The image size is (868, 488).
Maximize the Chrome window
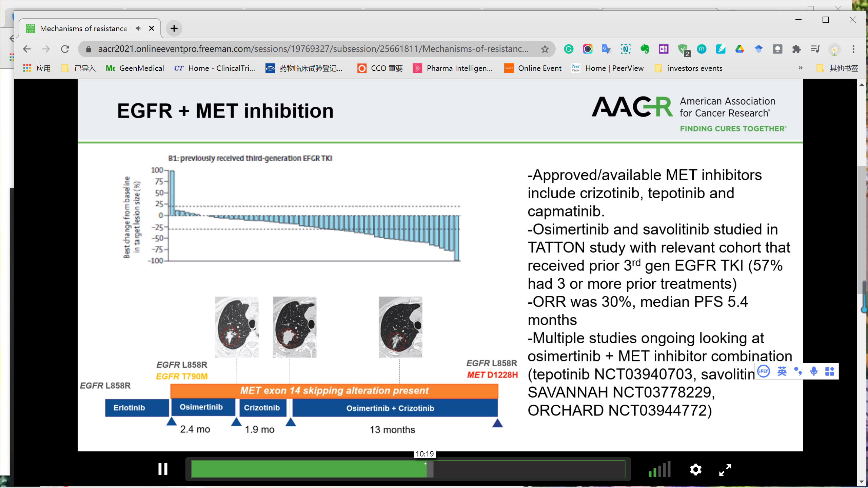(826, 20)
